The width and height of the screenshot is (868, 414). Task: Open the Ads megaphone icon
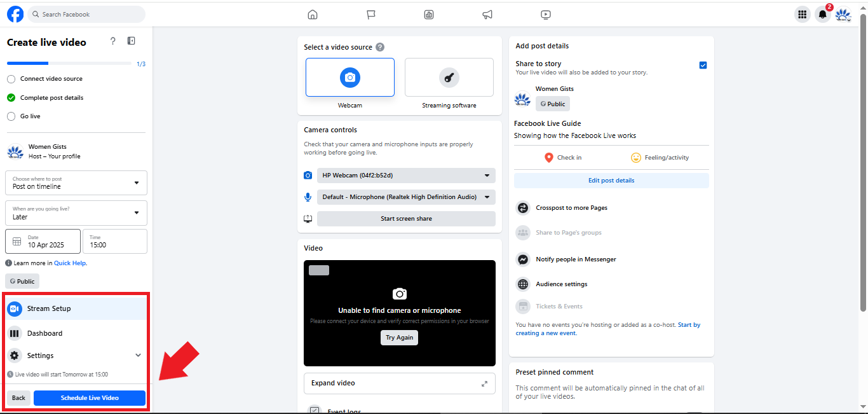(487, 14)
